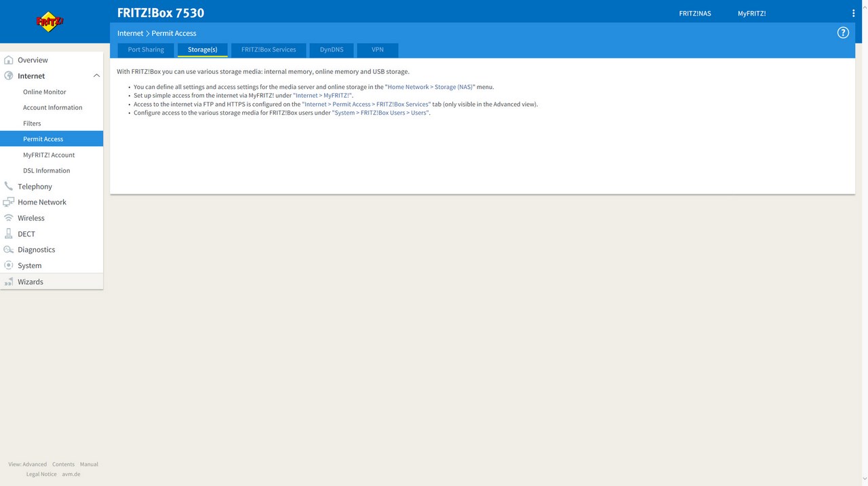The image size is (868, 486).
Task: Open MyFRITZ! in the header
Action: 752,14
